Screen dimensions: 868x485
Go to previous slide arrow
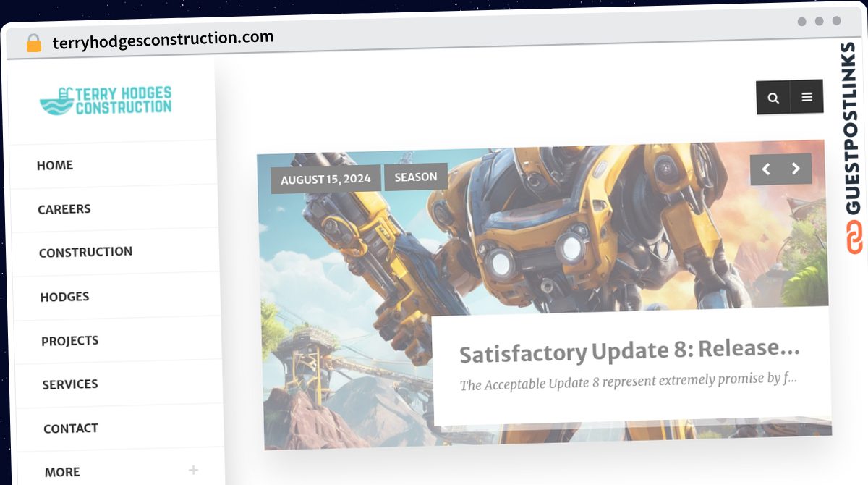tap(765, 169)
